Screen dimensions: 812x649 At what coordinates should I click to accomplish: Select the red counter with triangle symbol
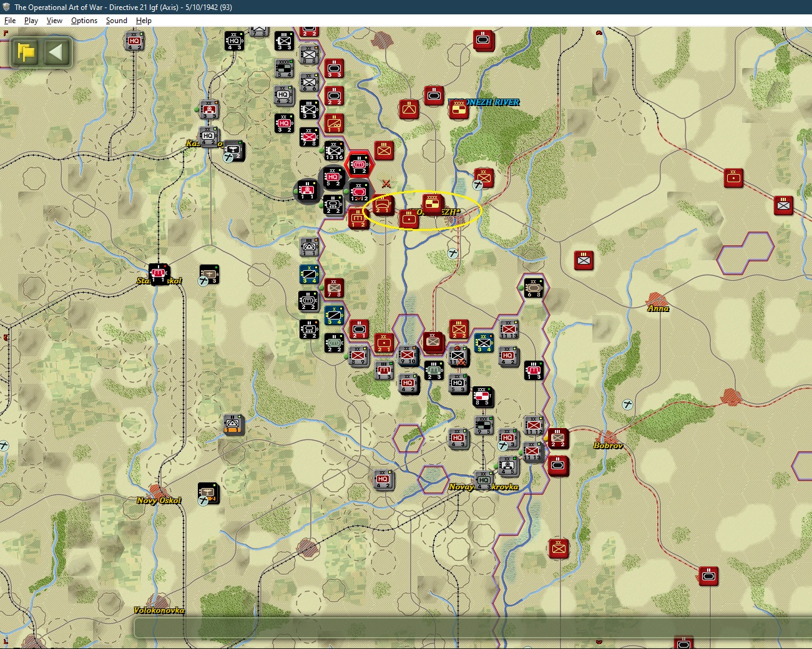409,109
